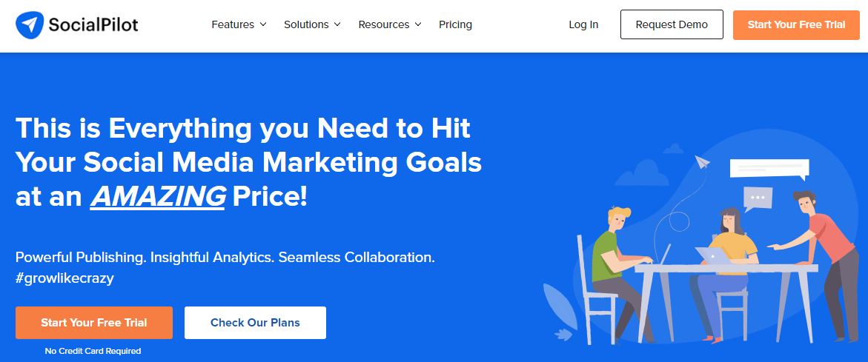Click the laptop on the table illustration
The width and height of the screenshot is (868, 362).
tap(713, 255)
